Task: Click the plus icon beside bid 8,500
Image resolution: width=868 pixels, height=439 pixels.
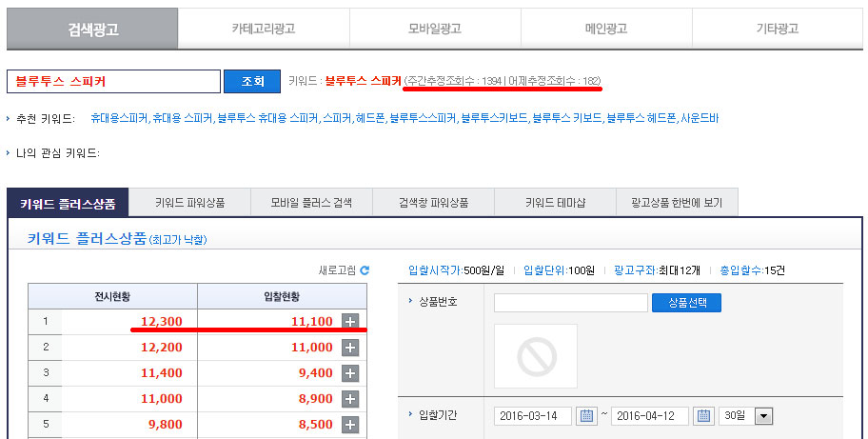Action: [350, 425]
